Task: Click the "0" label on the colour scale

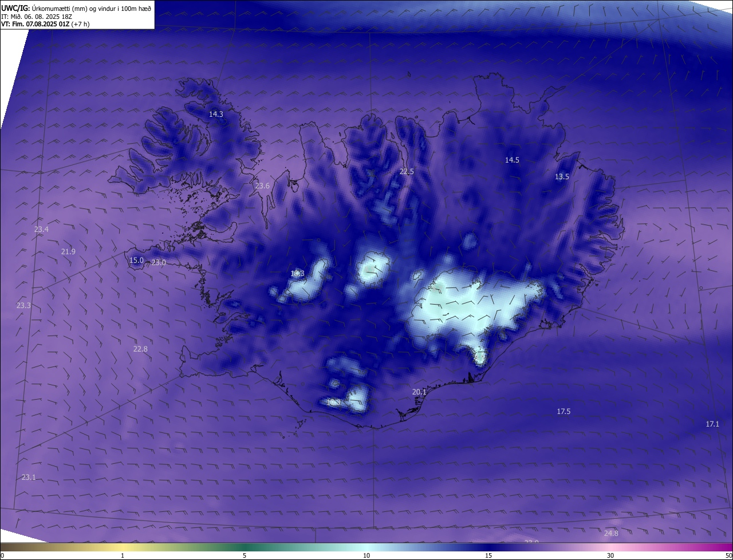Action: pos(2,555)
